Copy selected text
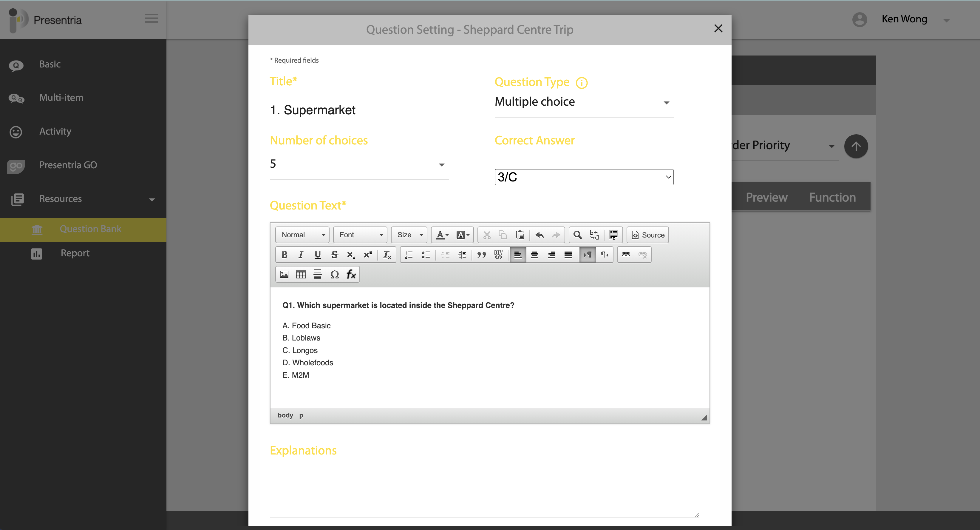This screenshot has width=980, height=530. (x=503, y=235)
